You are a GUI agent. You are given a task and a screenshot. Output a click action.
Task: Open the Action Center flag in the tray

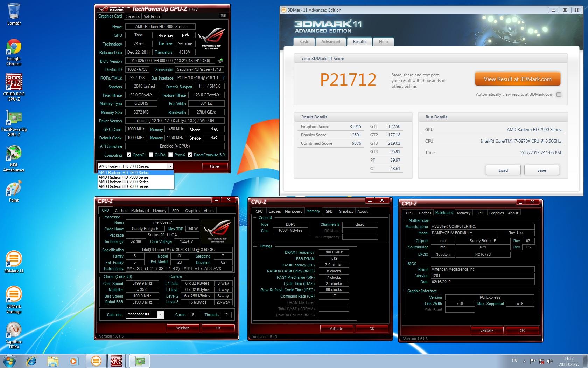pyautogui.click(x=533, y=361)
